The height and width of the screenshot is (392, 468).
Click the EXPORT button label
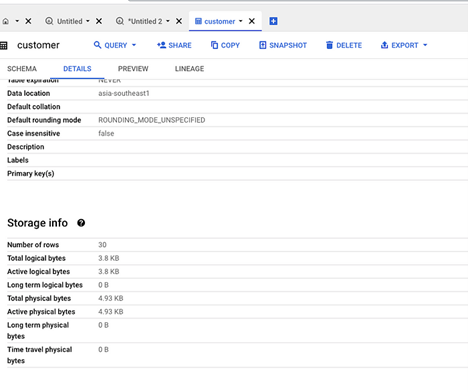click(x=405, y=45)
